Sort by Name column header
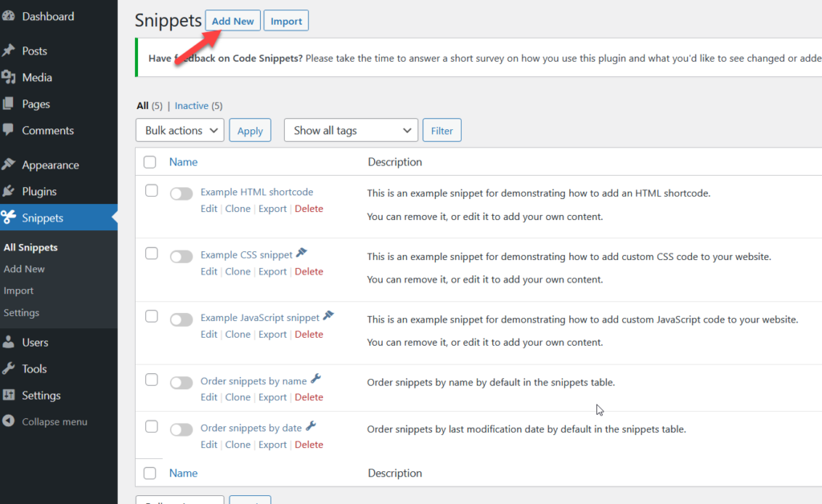The image size is (822, 504). pos(184,162)
